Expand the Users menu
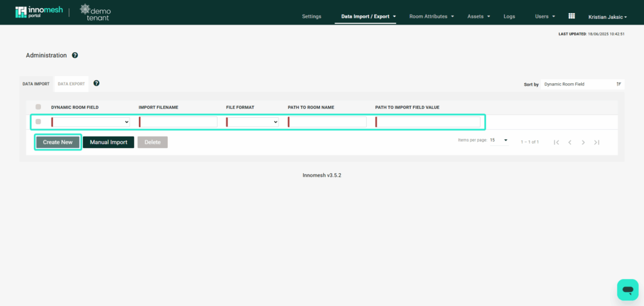Image resolution: width=644 pixels, height=306 pixels. pos(545,16)
